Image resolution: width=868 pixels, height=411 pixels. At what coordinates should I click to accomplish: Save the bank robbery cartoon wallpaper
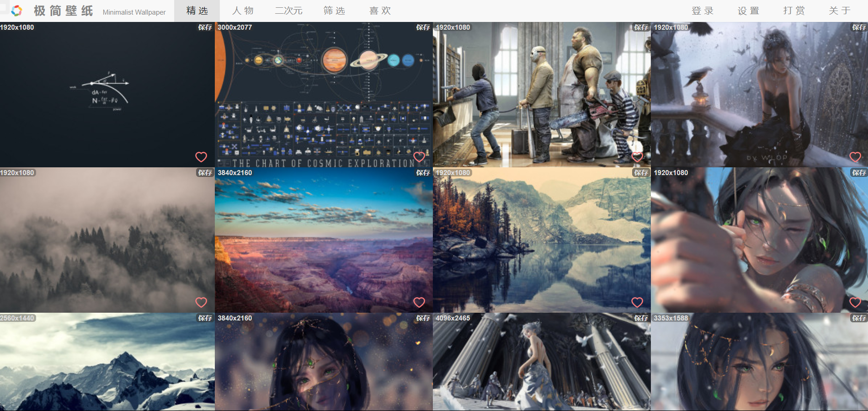[x=641, y=27]
